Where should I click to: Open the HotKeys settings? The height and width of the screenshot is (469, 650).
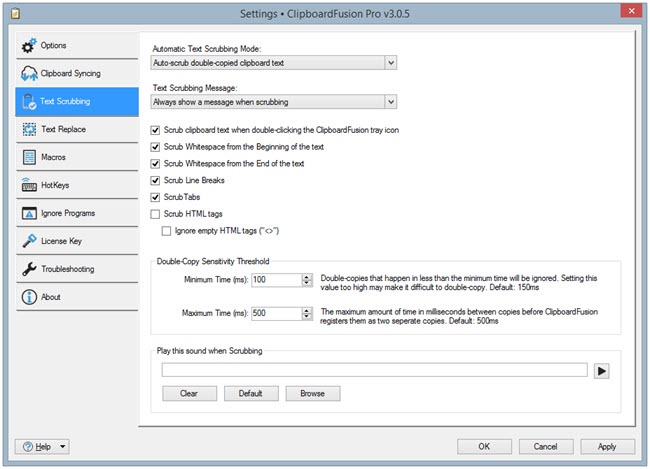click(x=77, y=185)
